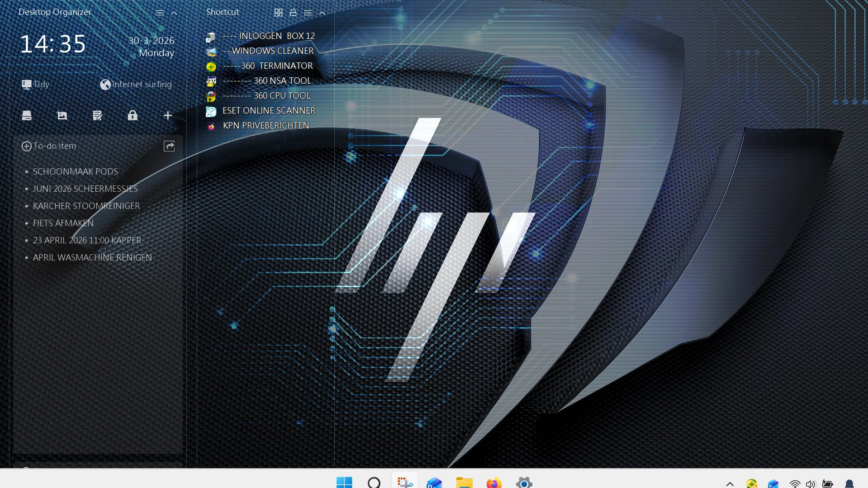Select the to-do '23 APRIL 2026 11:00 KAPPER'
The width and height of the screenshot is (868, 488).
coord(87,240)
